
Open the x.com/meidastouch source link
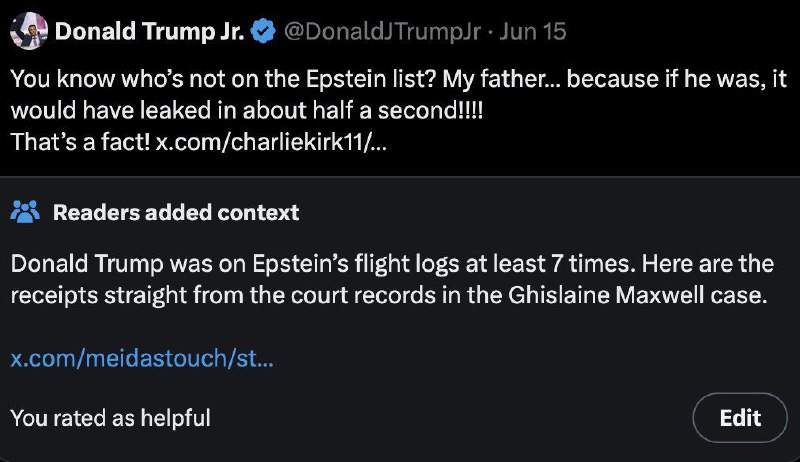click(141, 358)
